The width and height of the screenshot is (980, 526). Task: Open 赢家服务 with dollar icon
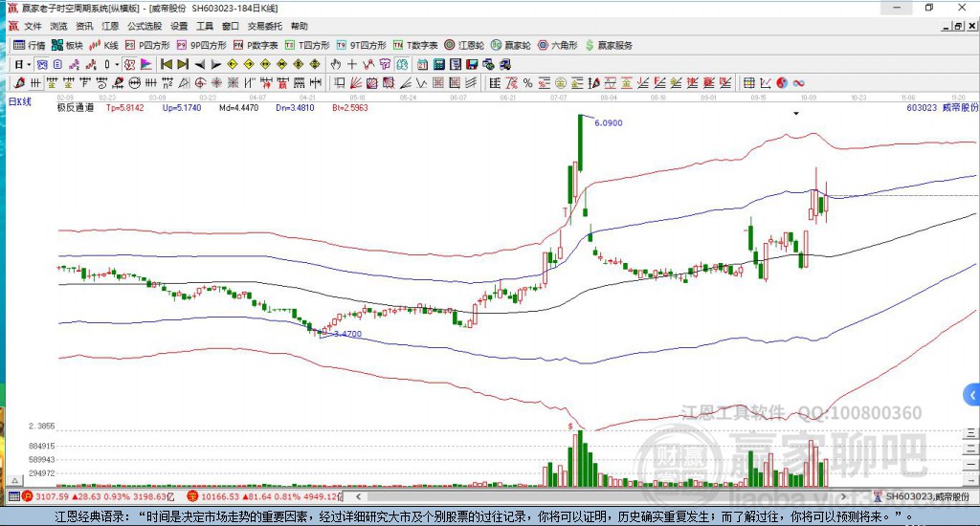pos(609,45)
